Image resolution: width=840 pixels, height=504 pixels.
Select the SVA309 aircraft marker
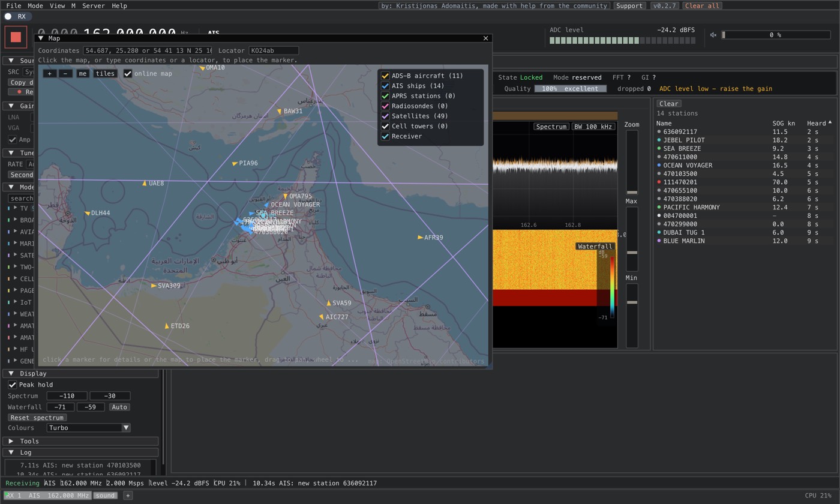[154, 286]
